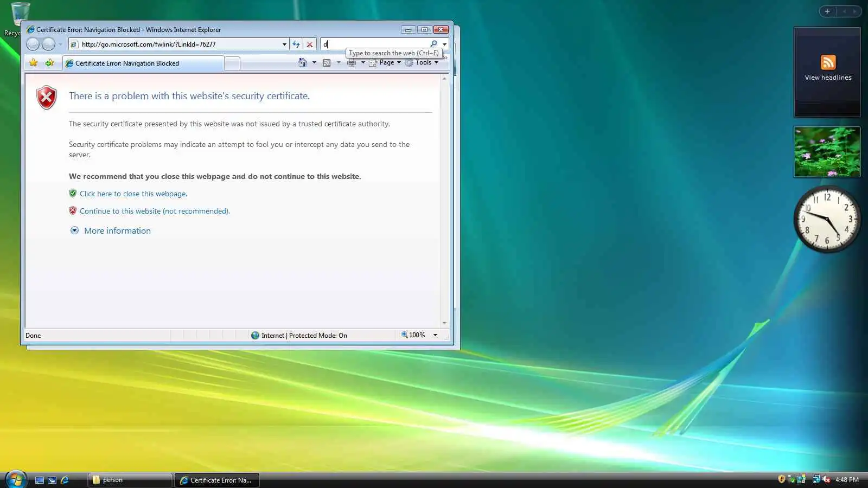Click 'Continue to this website (not recommended)' link
The height and width of the screenshot is (488, 868).
click(155, 211)
